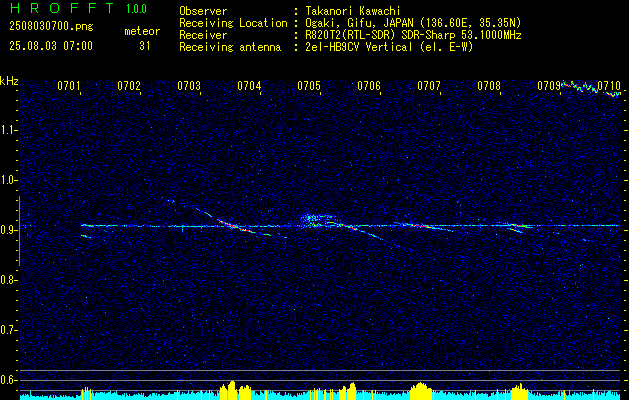
Task: Click the red meteor echo streak near 0704
Action: (x=237, y=226)
